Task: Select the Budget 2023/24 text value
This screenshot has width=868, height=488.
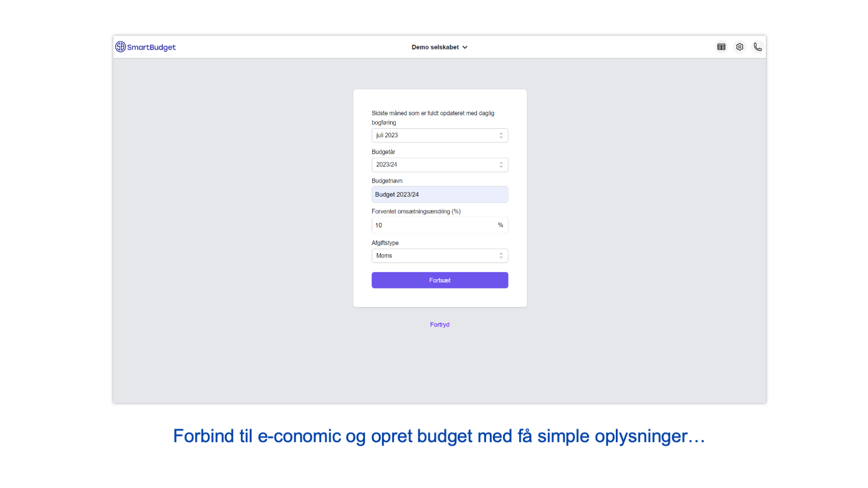Action: pyautogui.click(x=397, y=194)
